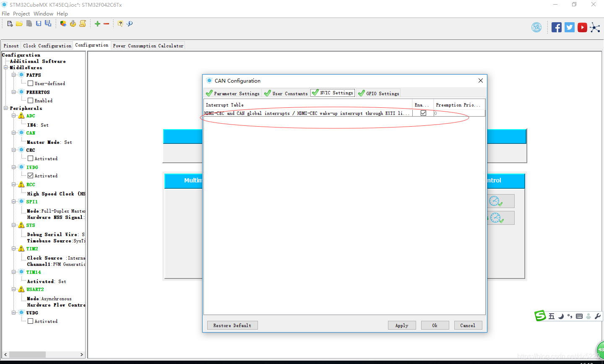Viewport: 604px width, 364px height.
Task: Open the Parameter Settings tab
Action: click(233, 93)
